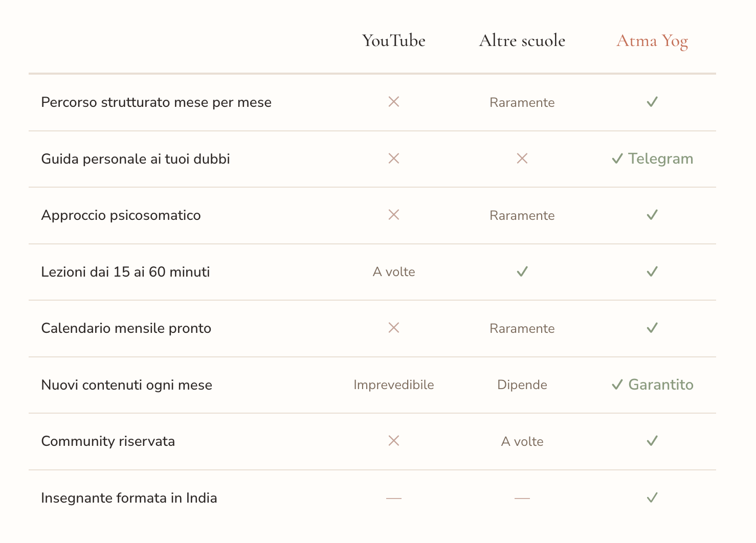
Task: Click Atma Yog checkmark for Percorso strutturato
Action: [652, 102]
